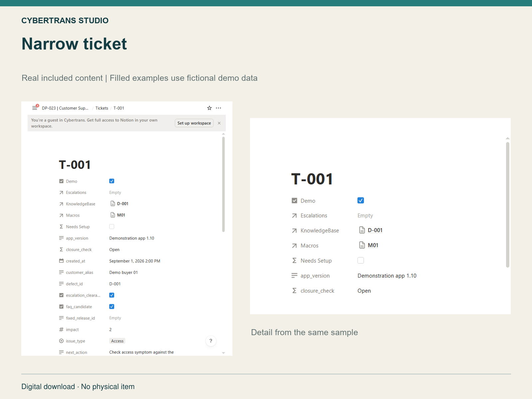Click the calendar icon next to created_at

tap(61, 261)
